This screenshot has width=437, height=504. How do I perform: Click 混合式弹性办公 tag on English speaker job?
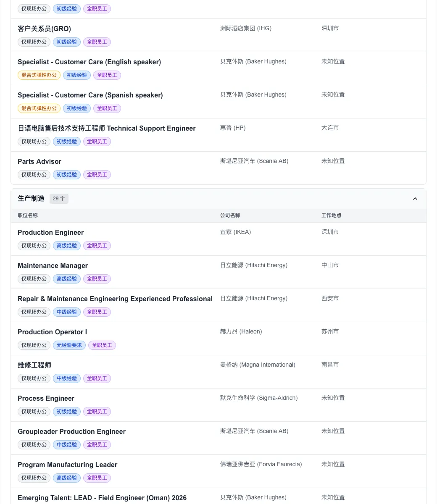click(39, 75)
